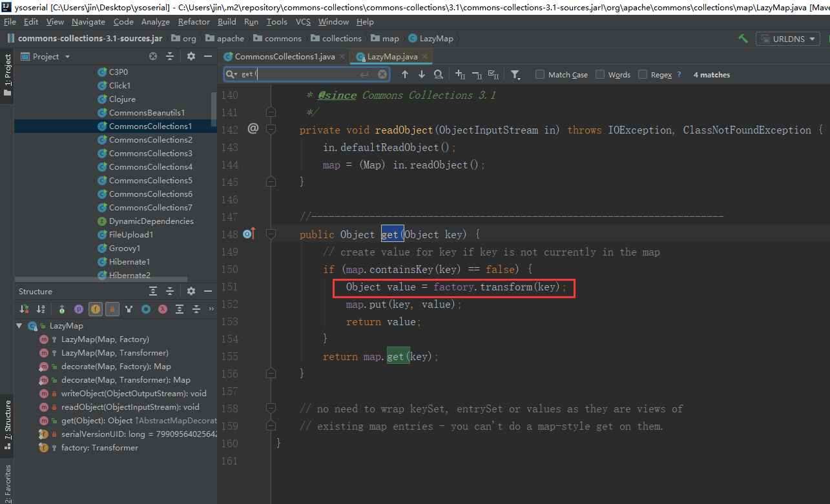
Task: Select all search occurrences
Action: click(493, 74)
